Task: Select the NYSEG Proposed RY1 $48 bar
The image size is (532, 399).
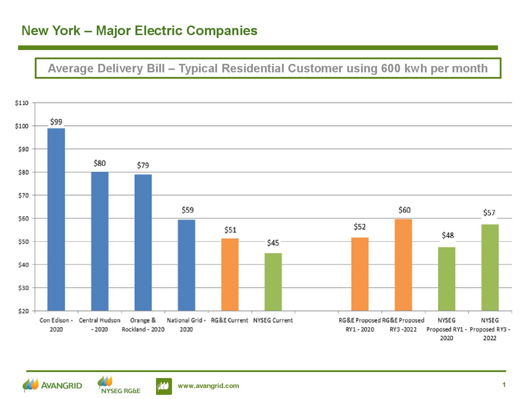Action: pyautogui.click(x=447, y=279)
